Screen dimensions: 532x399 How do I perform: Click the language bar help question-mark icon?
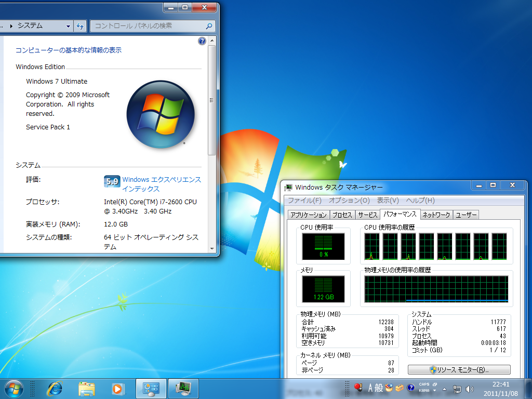pyautogui.click(x=410, y=388)
